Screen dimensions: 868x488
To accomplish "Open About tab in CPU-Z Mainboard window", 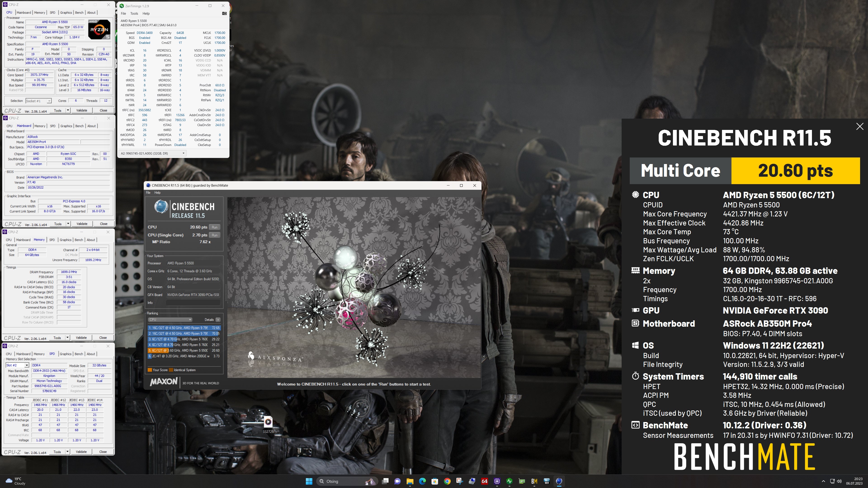I will point(92,126).
